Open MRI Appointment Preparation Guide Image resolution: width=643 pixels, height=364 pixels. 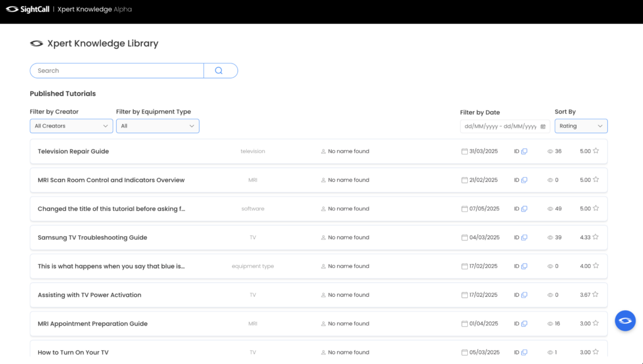(93, 323)
